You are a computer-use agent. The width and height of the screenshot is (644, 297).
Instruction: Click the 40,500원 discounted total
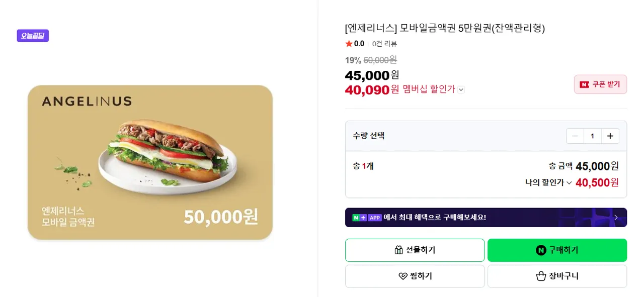coord(597,182)
